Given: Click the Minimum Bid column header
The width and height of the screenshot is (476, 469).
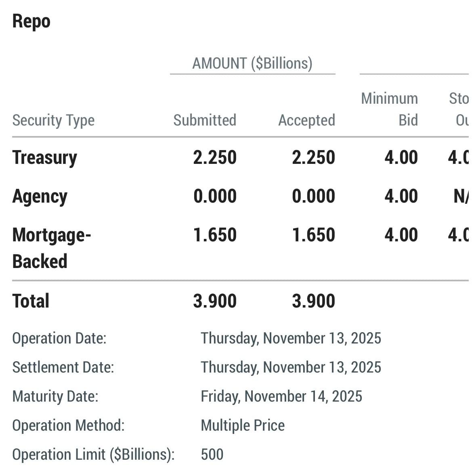Looking at the screenshot, I should 390,109.
